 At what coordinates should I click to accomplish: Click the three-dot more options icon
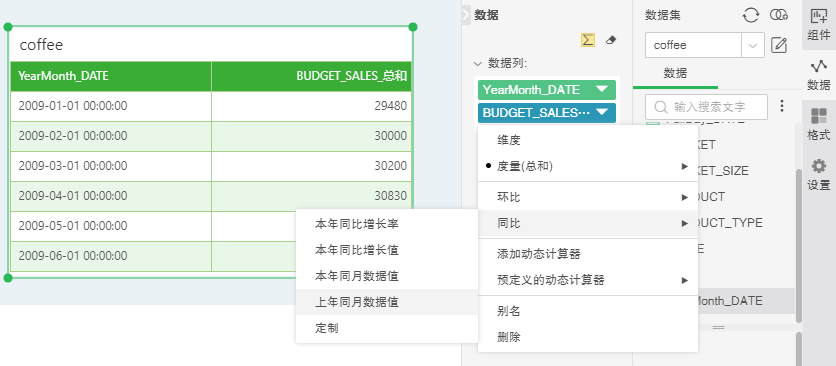coord(782,106)
